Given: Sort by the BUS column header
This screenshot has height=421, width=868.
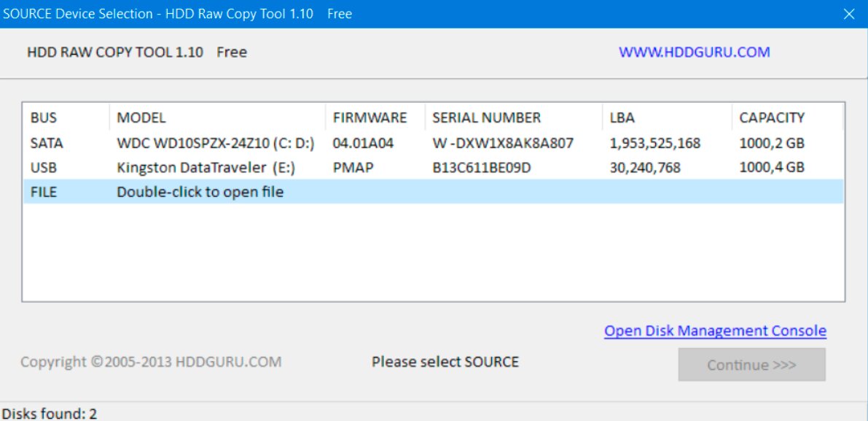Looking at the screenshot, I should 66,118.
